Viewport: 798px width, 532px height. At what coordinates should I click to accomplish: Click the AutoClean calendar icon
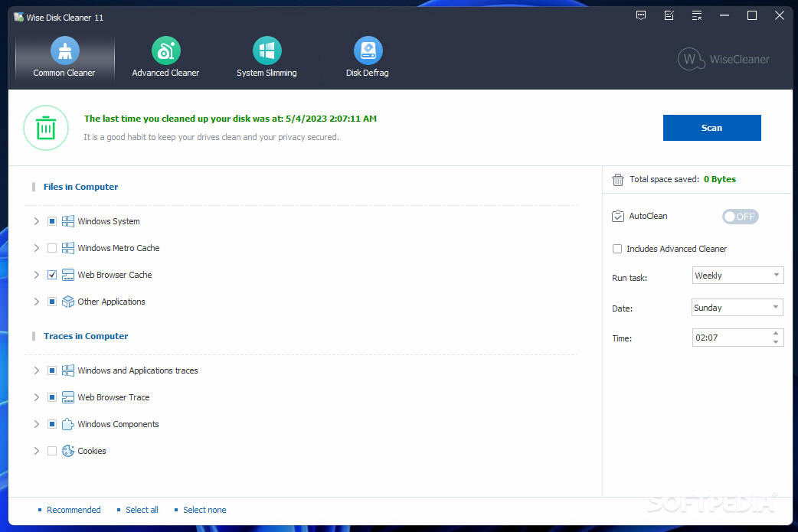(x=618, y=216)
